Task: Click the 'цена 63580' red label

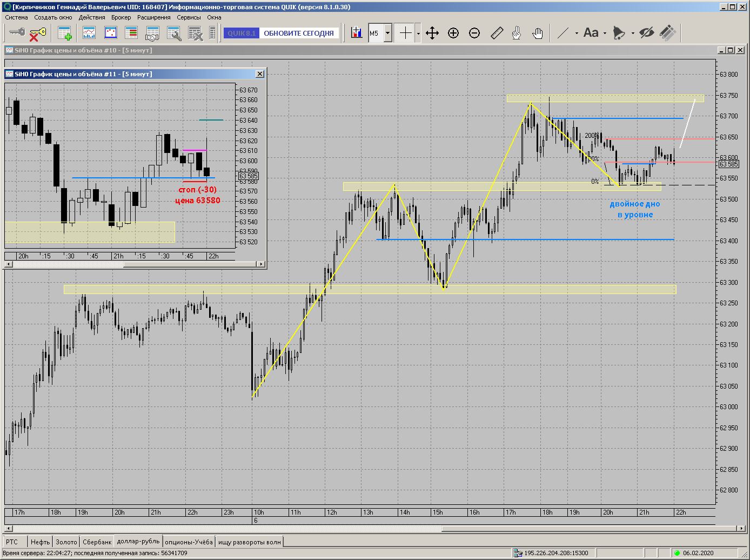Action: tap(197, 201)
